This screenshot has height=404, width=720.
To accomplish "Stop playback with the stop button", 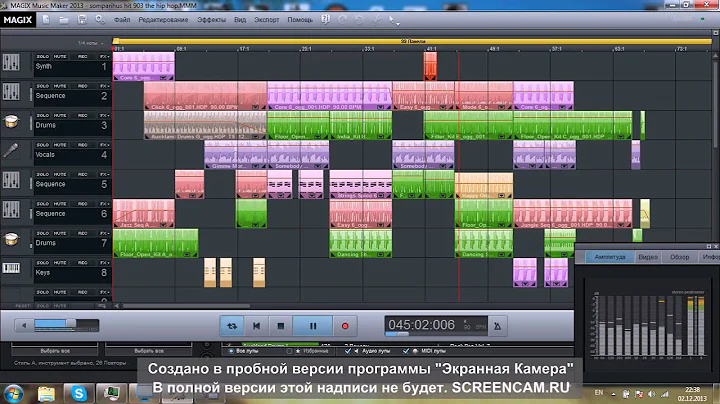I will point(281,326).
